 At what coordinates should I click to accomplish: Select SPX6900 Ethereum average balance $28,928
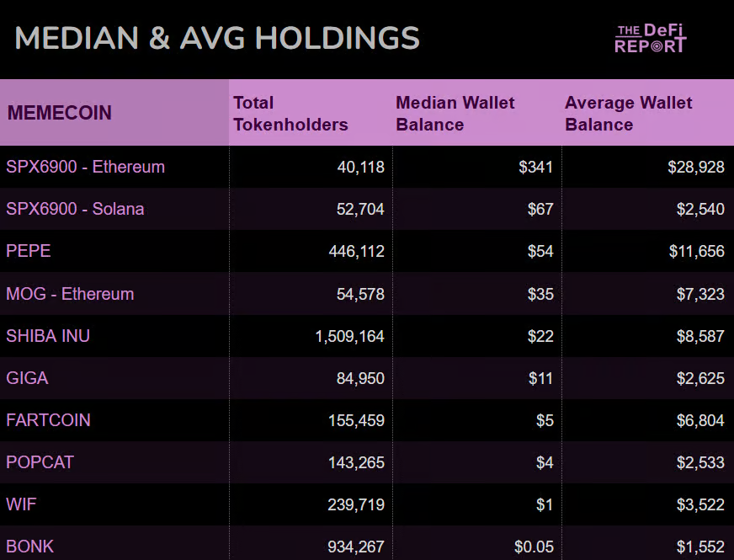[x=695, y=167]
